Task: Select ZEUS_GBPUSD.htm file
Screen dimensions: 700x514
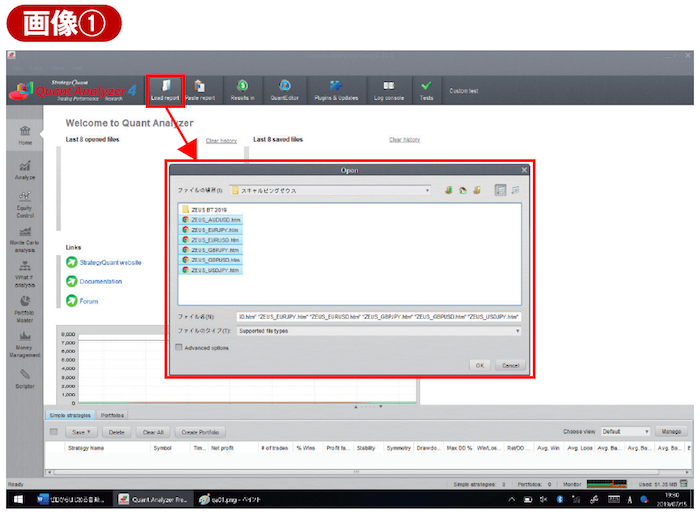Action: 211,260
